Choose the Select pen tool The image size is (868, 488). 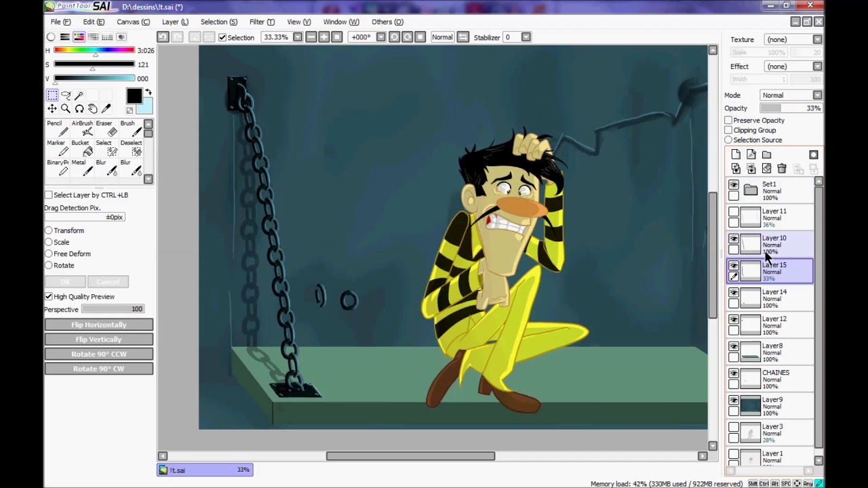pyautogui.click(x=106, y=148)
